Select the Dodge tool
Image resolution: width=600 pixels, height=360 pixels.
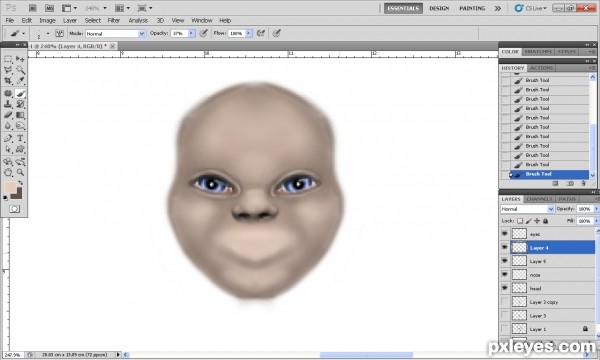pos(20,125)
